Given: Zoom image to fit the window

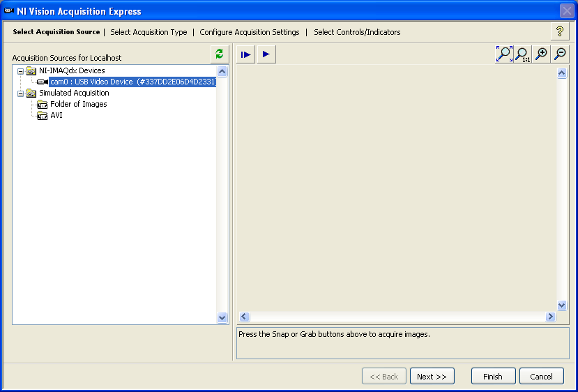Looking at the screenshot, I should pos(504,54).
